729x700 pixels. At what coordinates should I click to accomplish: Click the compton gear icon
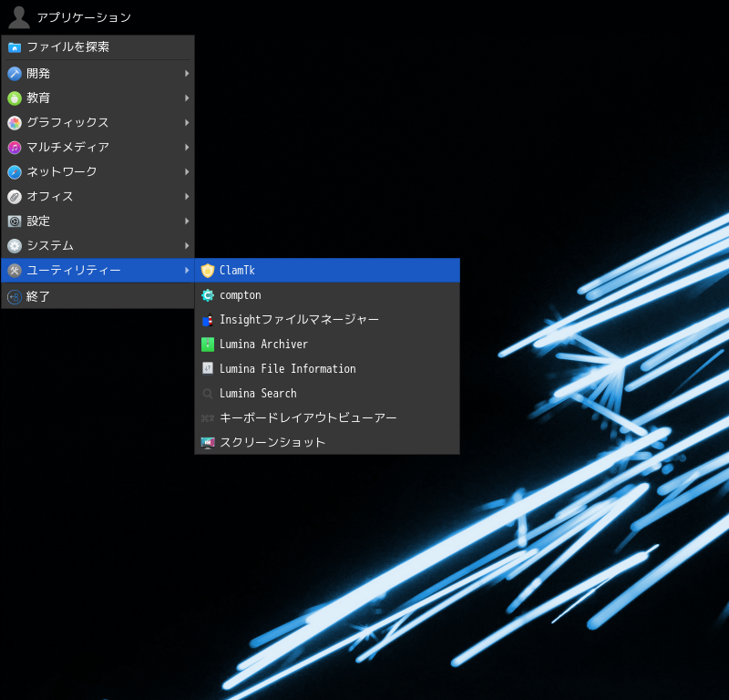(208, 295)
